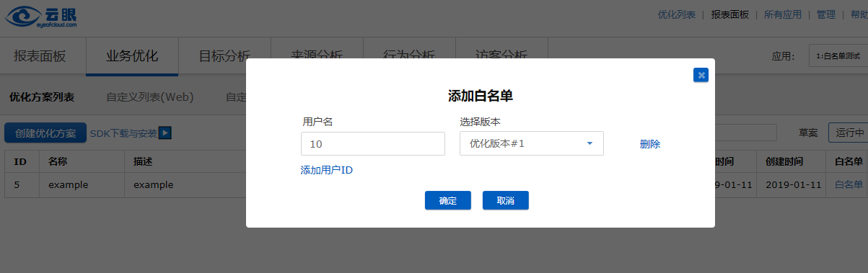Viewport: 868px width, 273px height.
Task: Click the 取消 button
Action: click(x=506, y=200)
